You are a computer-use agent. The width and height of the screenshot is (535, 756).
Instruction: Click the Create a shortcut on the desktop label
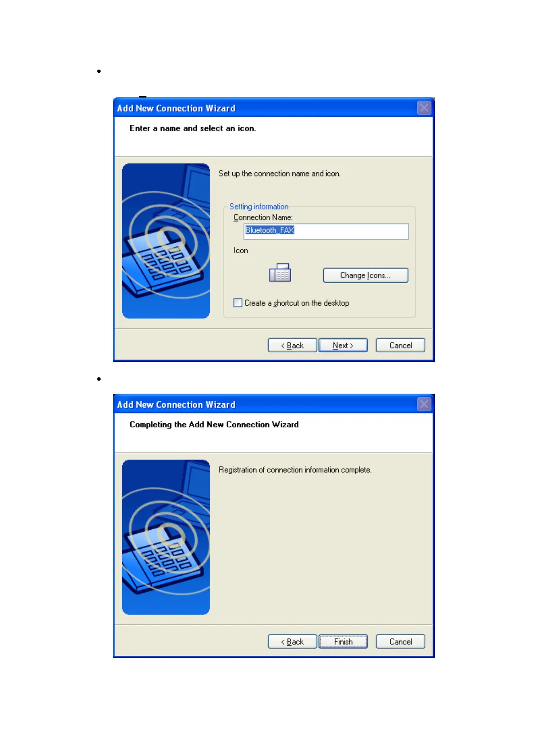pos(296,303)
